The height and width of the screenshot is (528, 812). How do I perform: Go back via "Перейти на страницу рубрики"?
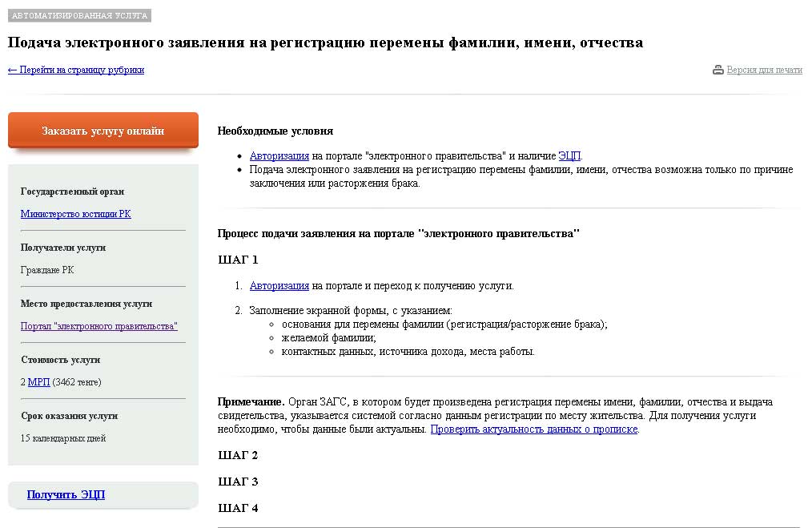coord(76,70)
